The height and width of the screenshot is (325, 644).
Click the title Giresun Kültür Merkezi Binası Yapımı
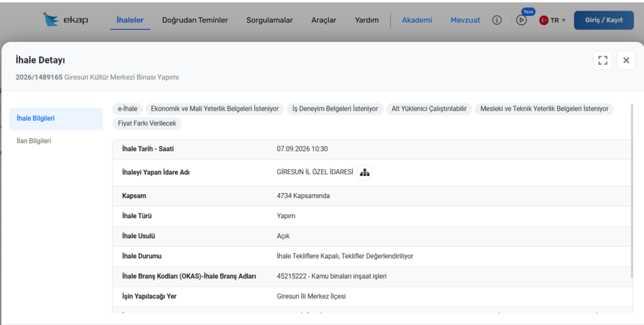tap(121, 77)
